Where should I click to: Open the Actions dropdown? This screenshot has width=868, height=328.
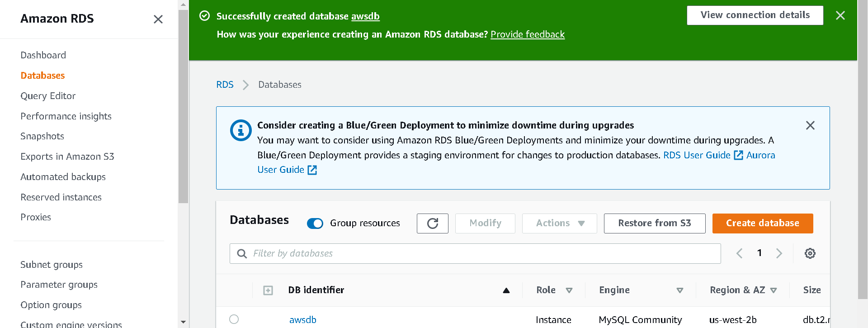pos(560,223)
